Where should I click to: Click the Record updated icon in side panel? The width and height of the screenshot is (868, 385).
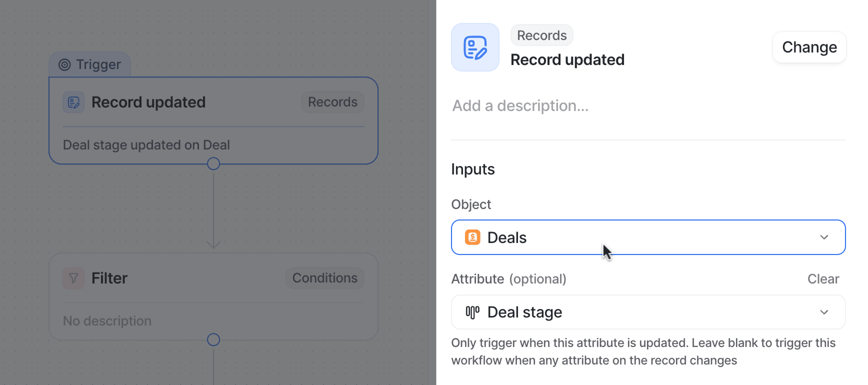475,47
